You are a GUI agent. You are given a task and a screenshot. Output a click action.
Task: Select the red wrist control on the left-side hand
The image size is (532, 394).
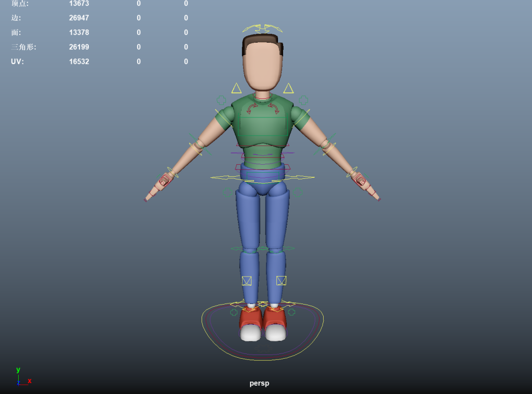point(165,180)
